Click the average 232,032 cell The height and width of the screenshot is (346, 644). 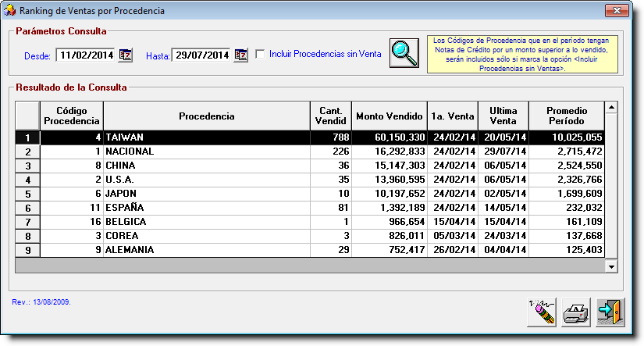(x=567, y=208)
